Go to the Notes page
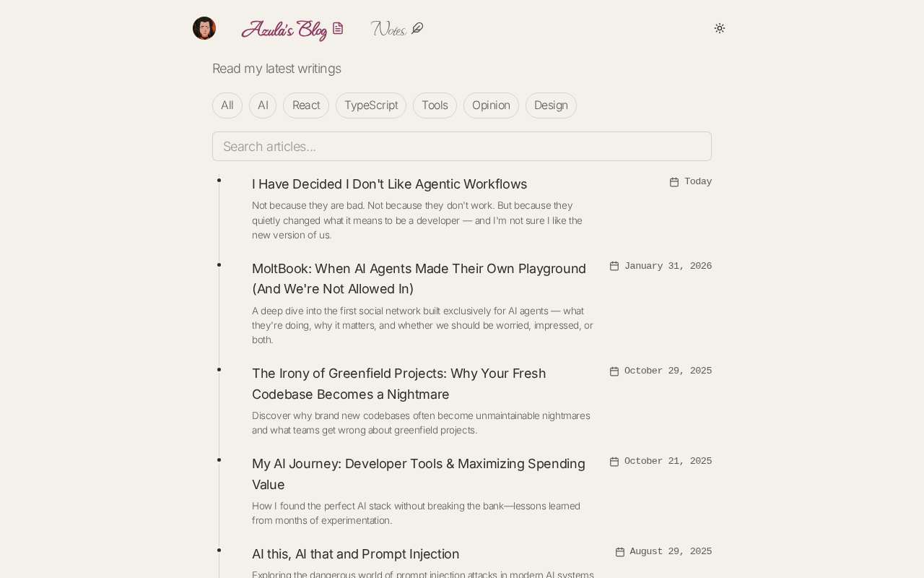 tap(388, 30)
